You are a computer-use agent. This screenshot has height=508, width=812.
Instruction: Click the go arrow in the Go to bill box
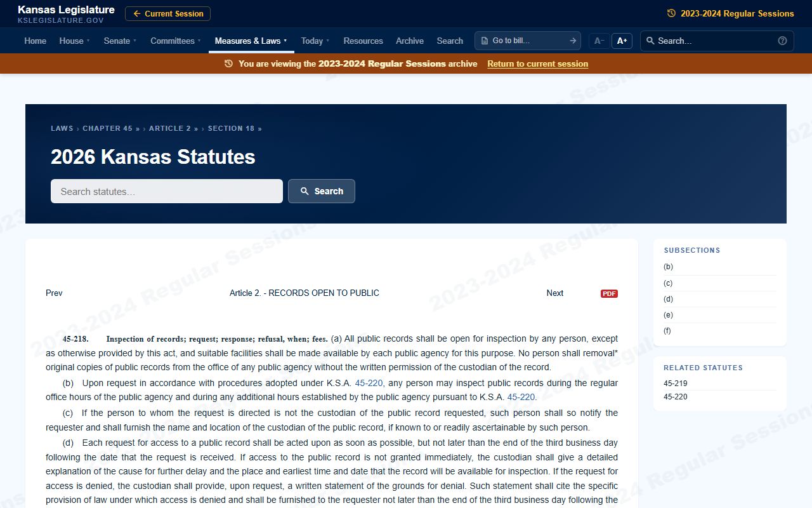573,41
